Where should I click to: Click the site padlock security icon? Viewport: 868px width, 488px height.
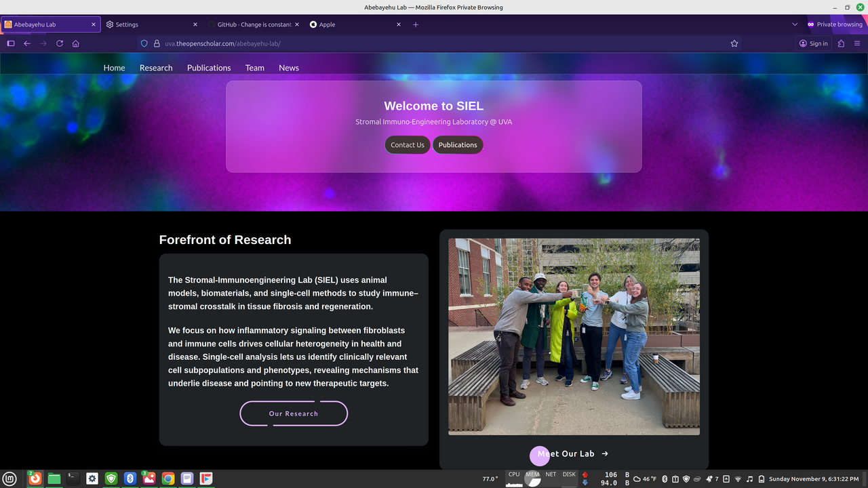click(157, 43)
